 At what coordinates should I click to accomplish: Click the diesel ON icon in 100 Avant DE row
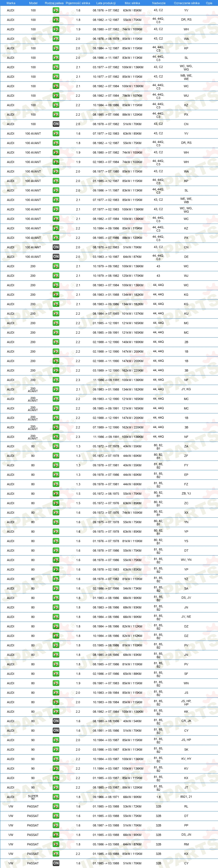(56, 257)
